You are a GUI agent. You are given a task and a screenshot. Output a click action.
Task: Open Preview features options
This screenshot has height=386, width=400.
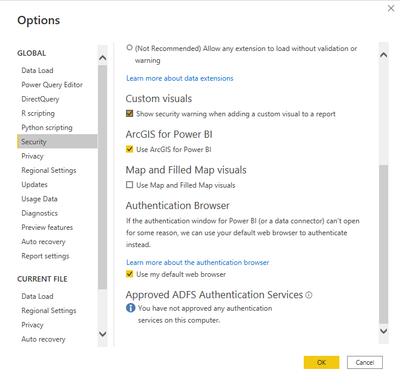47,227
